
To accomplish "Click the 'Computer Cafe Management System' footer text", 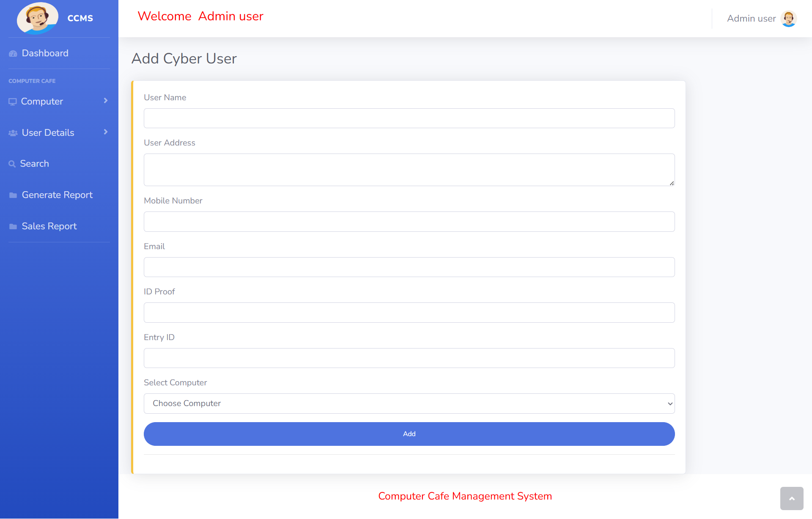I will tap(465, 496).
